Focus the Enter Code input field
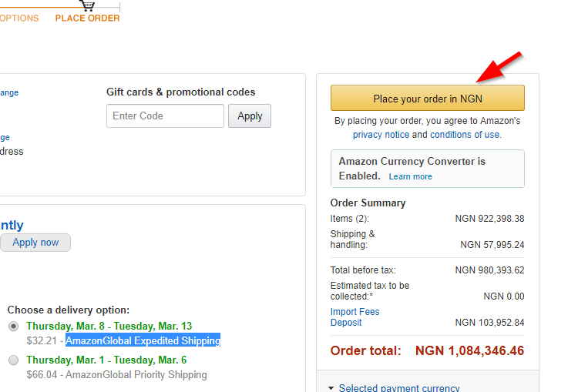578x392 pixels. [165, 116]
